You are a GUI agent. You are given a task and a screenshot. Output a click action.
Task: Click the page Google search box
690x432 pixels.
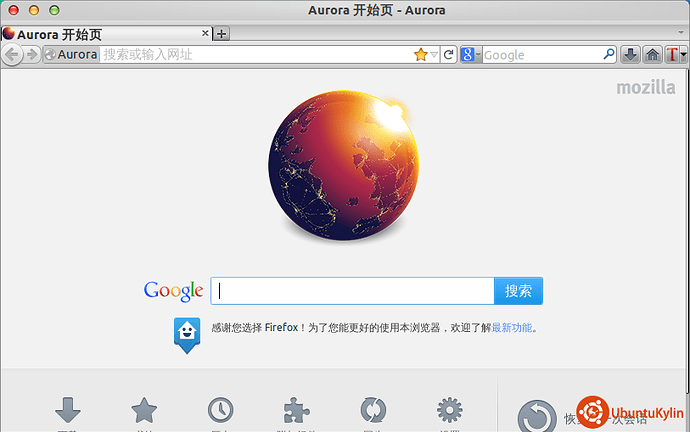click(352, 291)
